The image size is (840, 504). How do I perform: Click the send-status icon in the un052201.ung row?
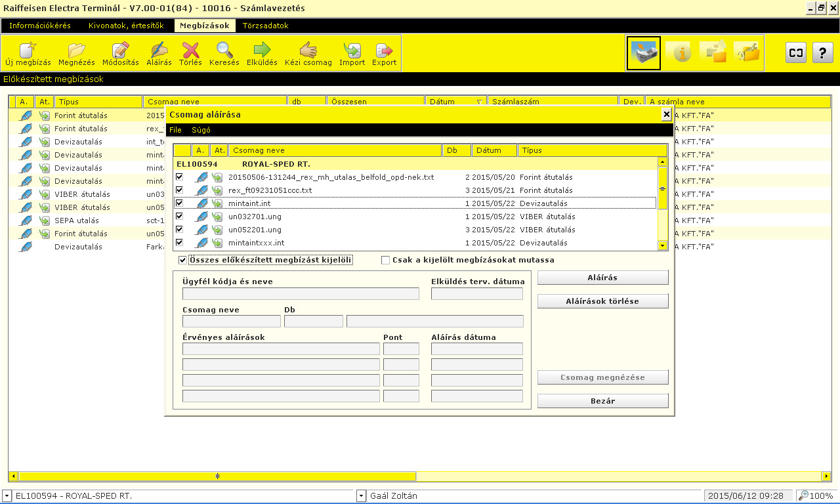pos(217,230)
